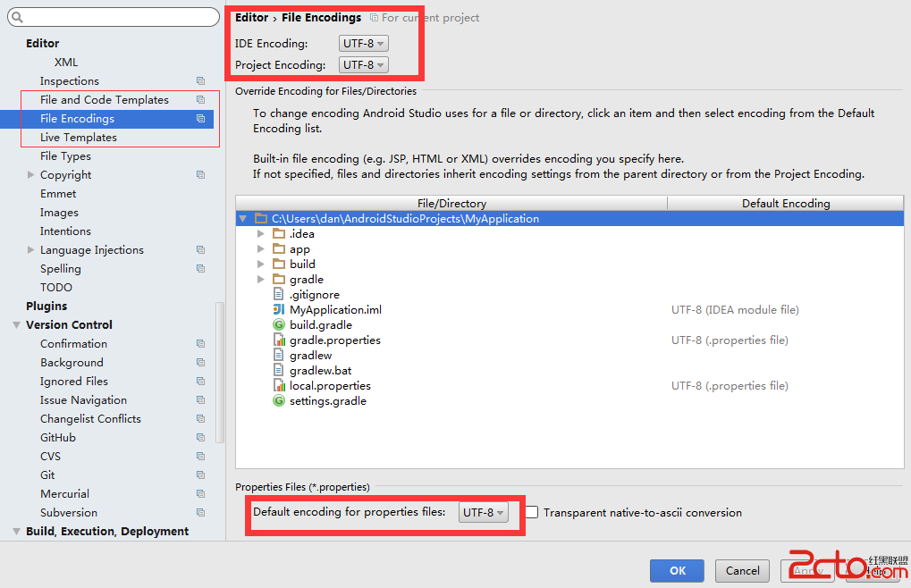Open the Intentions settings page
Viewport: 911px width, 588px height.
[x=65, y=231]
